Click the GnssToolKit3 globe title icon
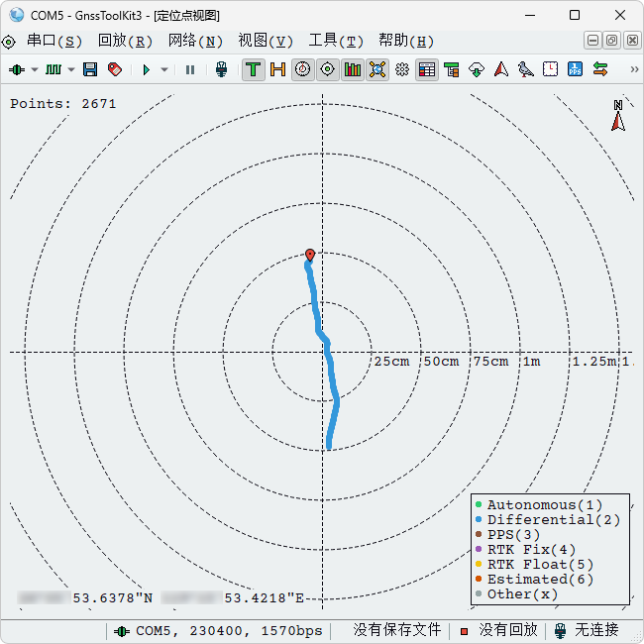Screen dimensions: 644x644 [17, 15]
